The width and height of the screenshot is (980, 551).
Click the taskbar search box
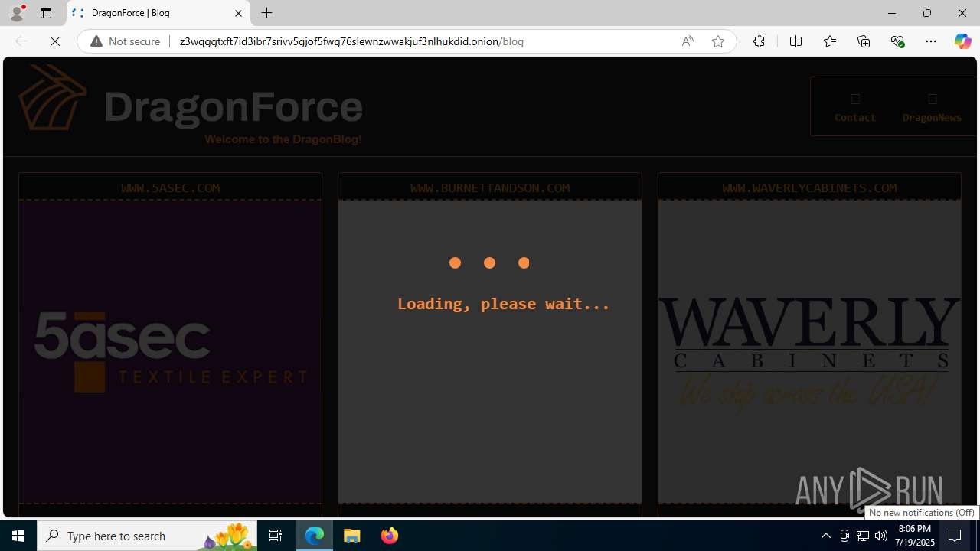pyautogui.click(x=147, y=536)
